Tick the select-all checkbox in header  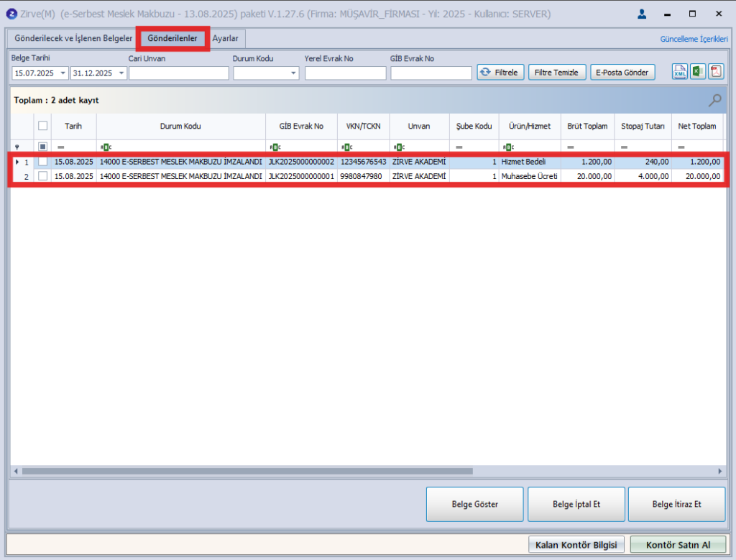tap(42, 126)
